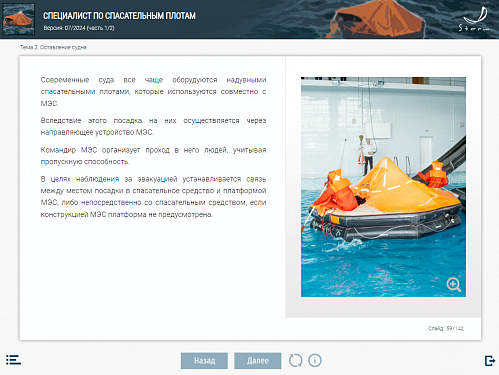The image size is (499, 375).
Task: Click paragraph starting with Современные суда
Action: tap(153, 92)
